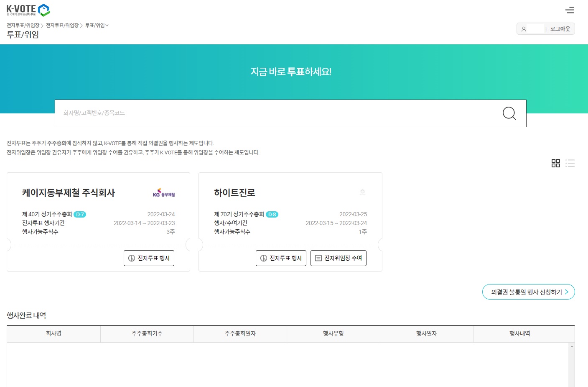Click the 회사명 column header
The width and height of the screenshot is (588, 387).
(53, 334)
